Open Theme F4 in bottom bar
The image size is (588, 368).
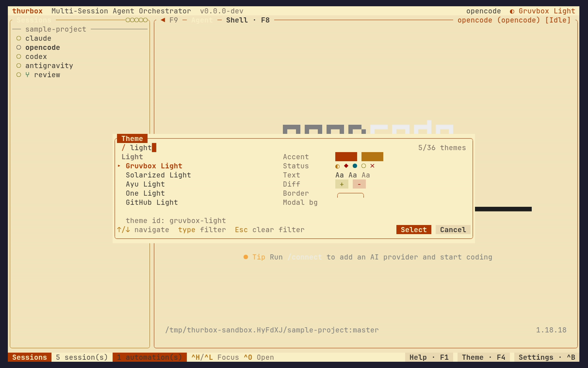pyautogui.click(x=483, y=357)
